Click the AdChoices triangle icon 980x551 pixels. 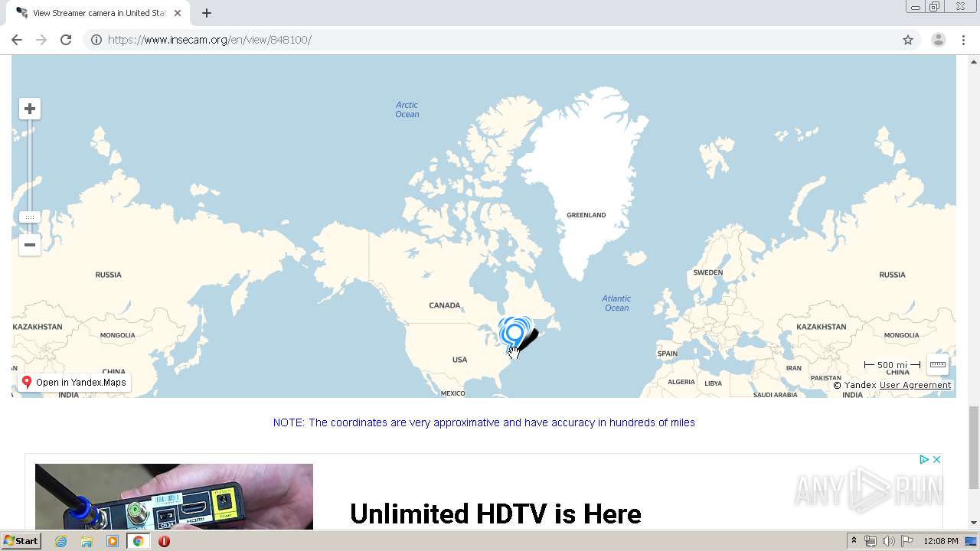pyautogui.click(x=924, y=459)
